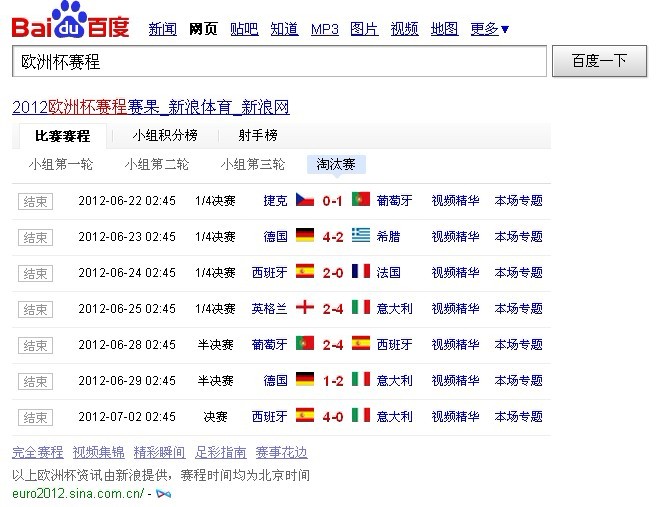The image size is (665, 507).
Task: Open the 新闻 navigation link
Action: click(162, 29)
